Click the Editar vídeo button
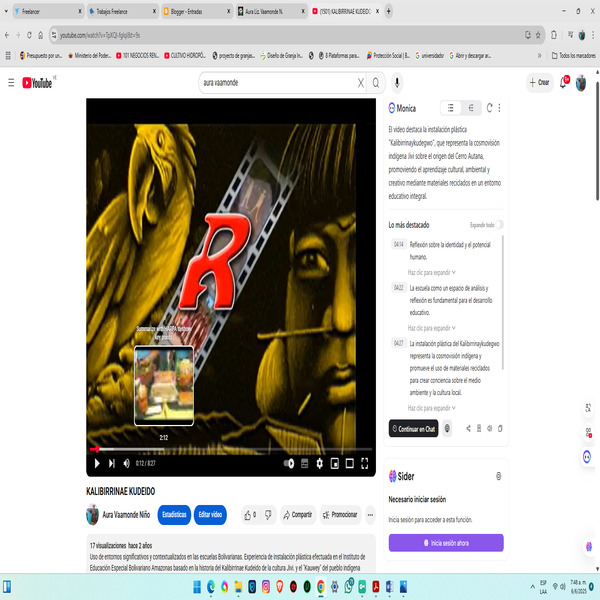The width and height of the screenshot is (600, 600). point(210,515)
